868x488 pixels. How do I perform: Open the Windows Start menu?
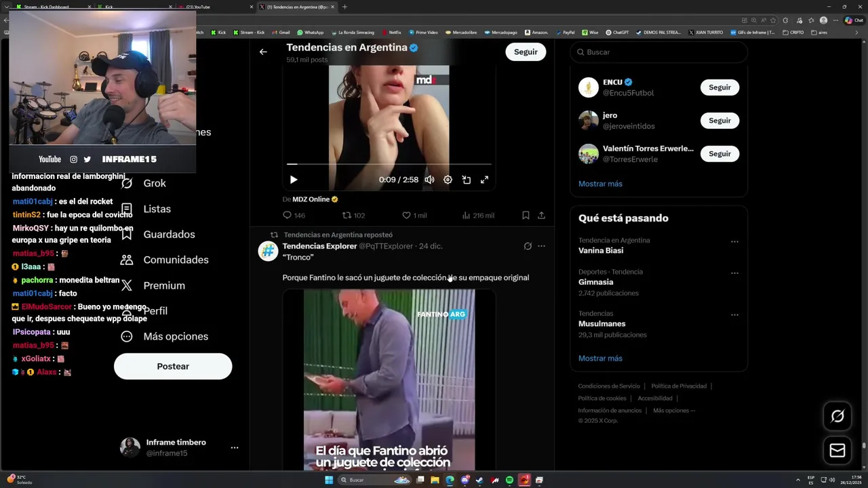coord(329,480)
